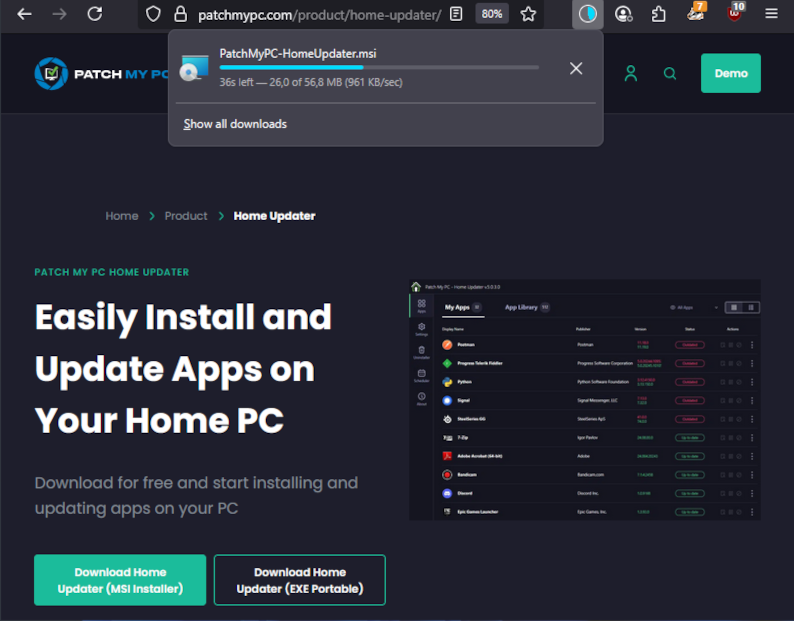Click the website user account icon
Screen dimensions: 794x621
point(630,73)
